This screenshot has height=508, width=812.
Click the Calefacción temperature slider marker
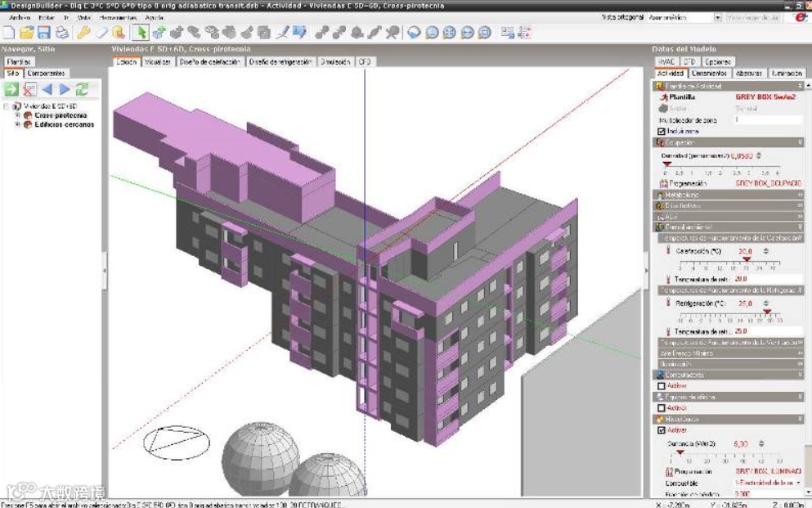(x=747, y=259)
